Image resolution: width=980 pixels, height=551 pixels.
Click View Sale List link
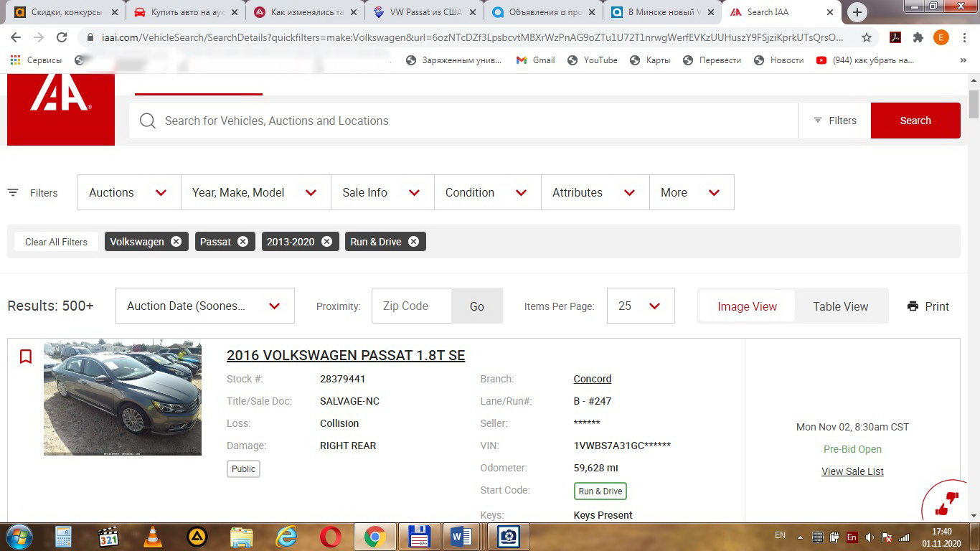point(852,471)
